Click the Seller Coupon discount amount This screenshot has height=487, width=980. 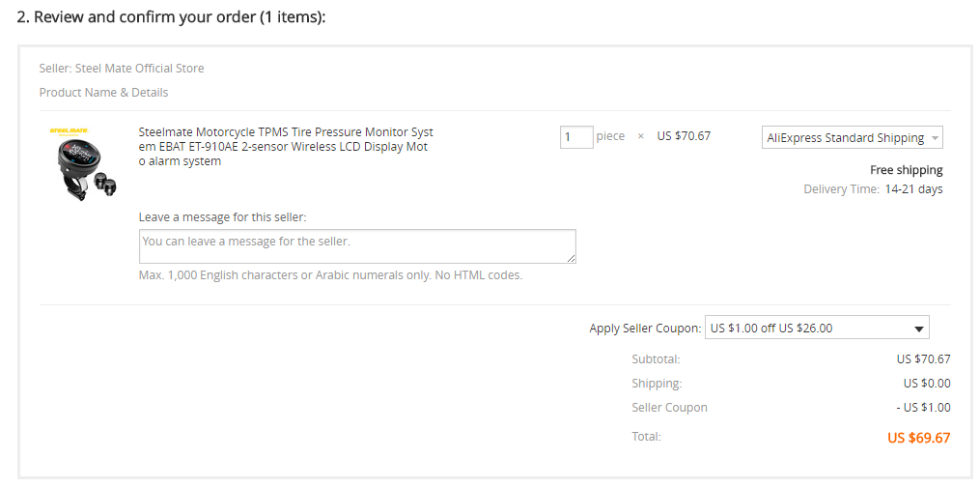point(922,408)
